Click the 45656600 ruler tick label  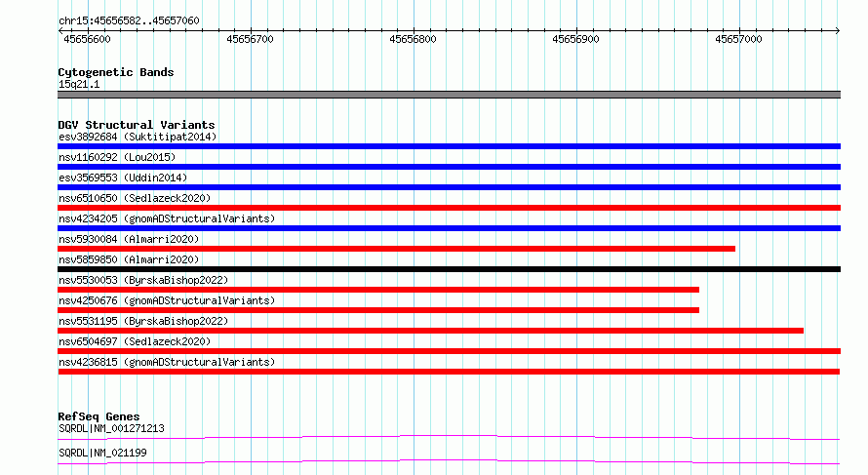pyautogui.click(x=87, y=39)
